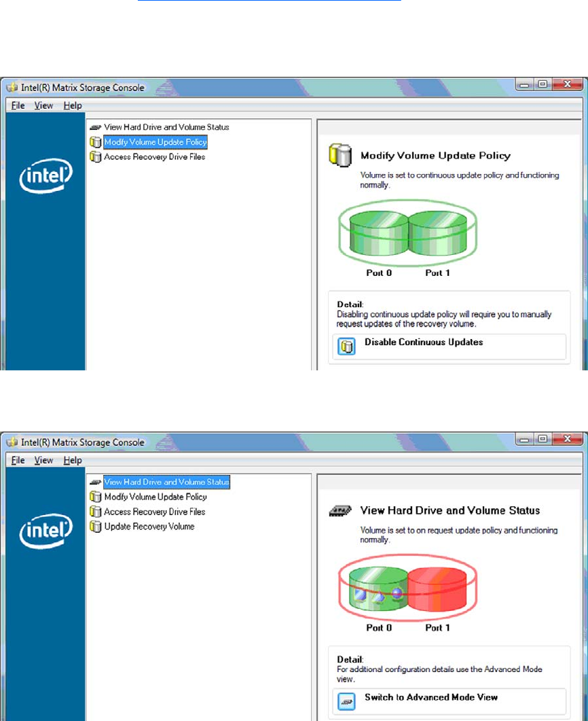Image resolution: width=588 pixels, height=721 pixels.
Task: Click the green Port 1 drive in upper window
Action: click(x=438, y=233)
